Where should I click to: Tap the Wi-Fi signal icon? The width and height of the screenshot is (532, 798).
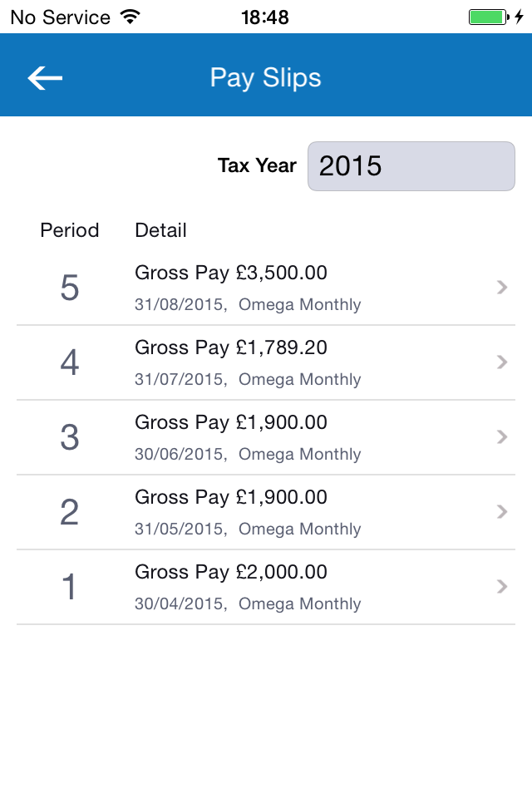pyautogui.click(x=131, y=17)
